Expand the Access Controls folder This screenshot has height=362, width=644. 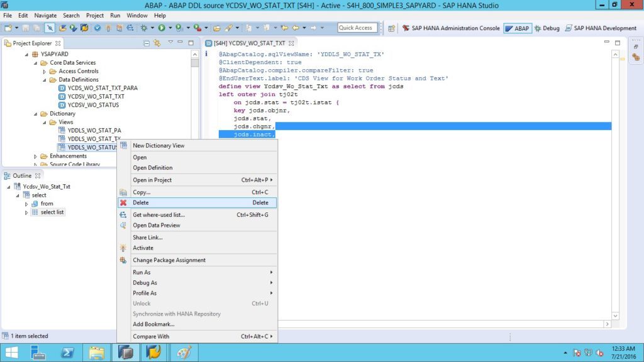tap(45, 72)
